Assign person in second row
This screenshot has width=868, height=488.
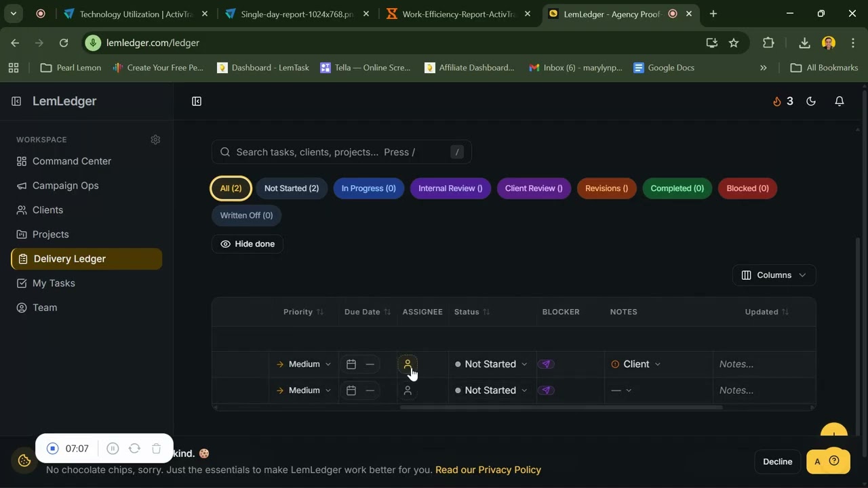pos(408,390)
